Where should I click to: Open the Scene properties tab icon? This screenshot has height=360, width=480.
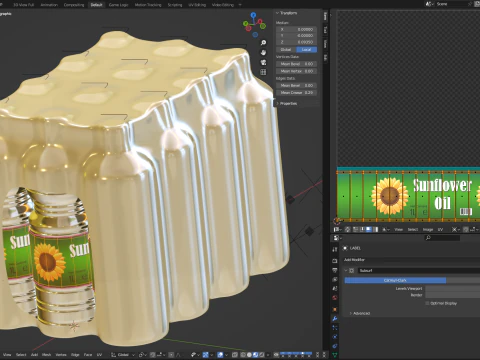point(335,288)
